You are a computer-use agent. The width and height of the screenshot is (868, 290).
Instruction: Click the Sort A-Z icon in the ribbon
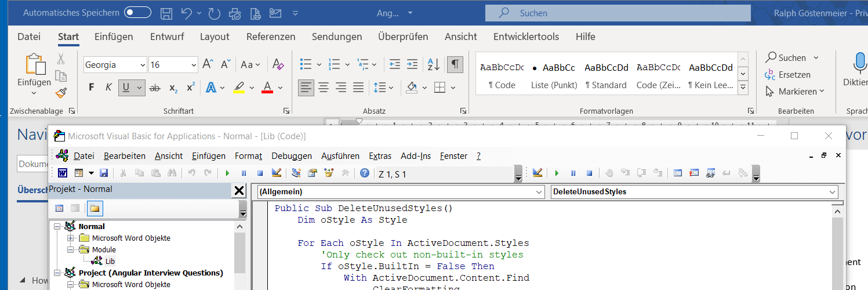click(x=433, y=64)
